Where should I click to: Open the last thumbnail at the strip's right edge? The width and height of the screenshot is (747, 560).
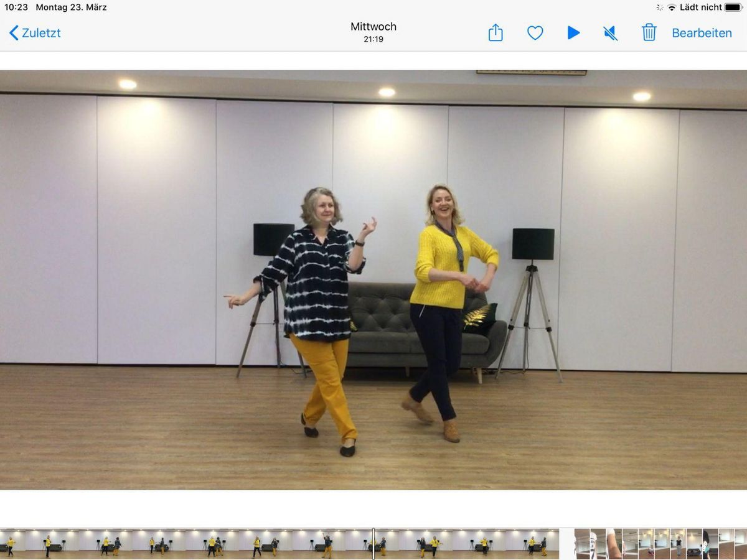coord(740,544)
